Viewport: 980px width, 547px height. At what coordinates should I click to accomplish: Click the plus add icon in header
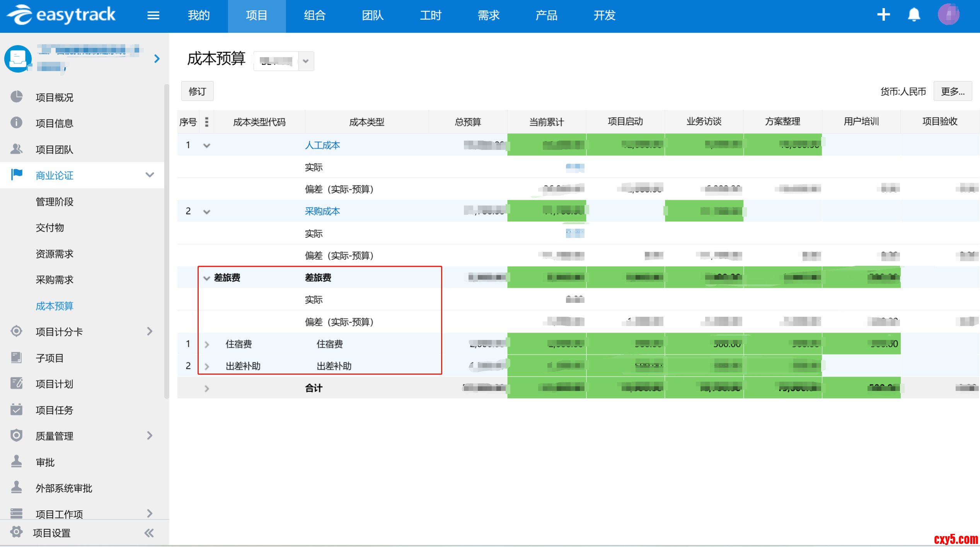883,15
